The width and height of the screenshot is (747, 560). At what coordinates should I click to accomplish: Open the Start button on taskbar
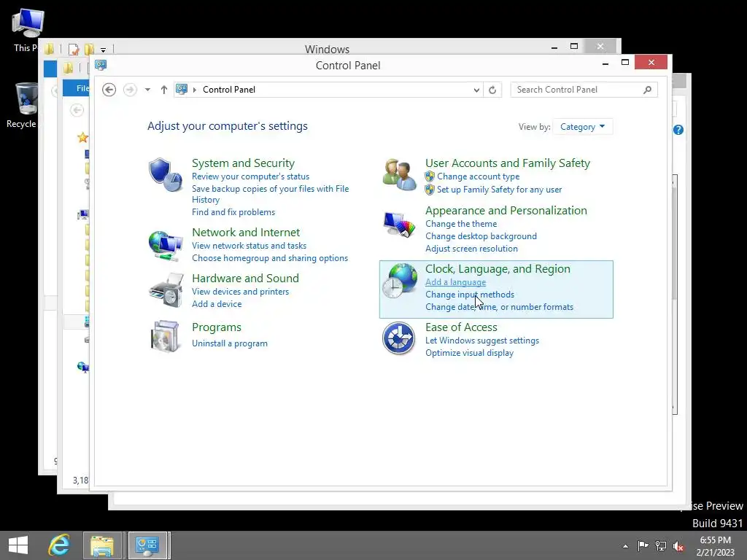18,545
